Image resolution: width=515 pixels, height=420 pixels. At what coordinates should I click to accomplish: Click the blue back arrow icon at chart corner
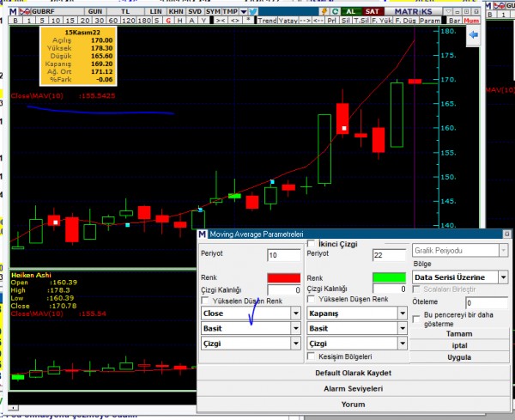click(473, 34)
